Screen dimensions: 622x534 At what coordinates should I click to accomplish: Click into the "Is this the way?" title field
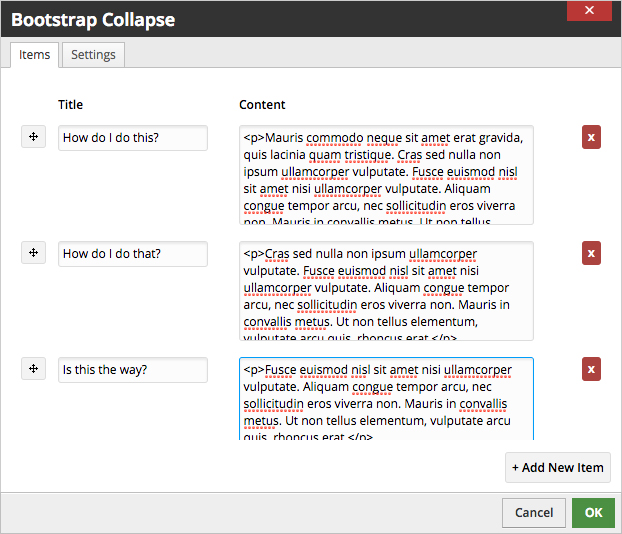tap(133, 370)
